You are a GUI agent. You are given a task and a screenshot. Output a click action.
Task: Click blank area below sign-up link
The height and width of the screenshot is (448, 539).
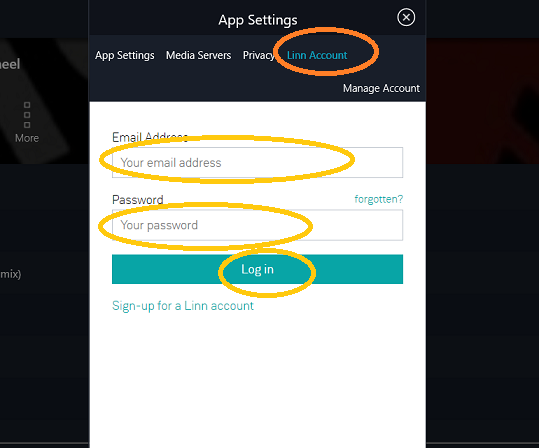click(257, 378)
